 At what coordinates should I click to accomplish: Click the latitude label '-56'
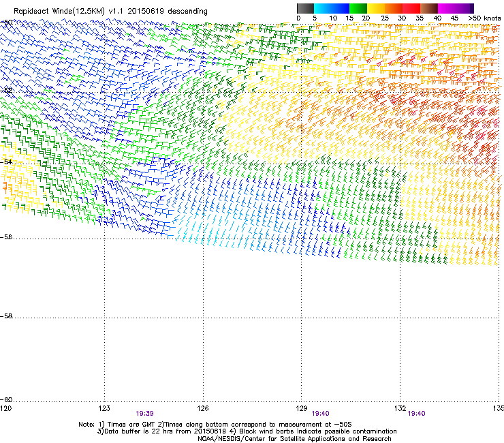point(6,237)
